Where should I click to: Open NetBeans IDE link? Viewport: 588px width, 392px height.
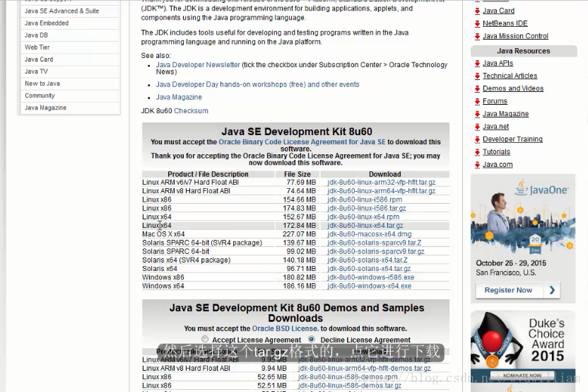[505, 23]
